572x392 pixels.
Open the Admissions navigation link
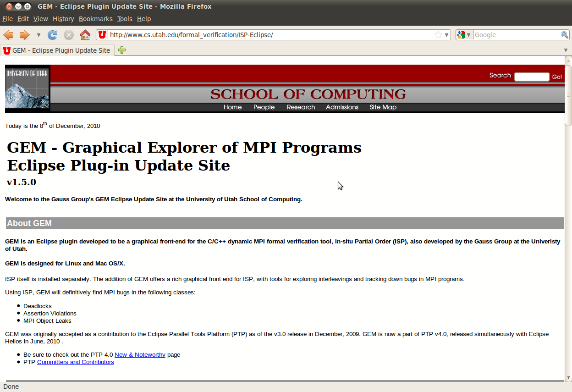pyautogui.click(x=342, y=107)
